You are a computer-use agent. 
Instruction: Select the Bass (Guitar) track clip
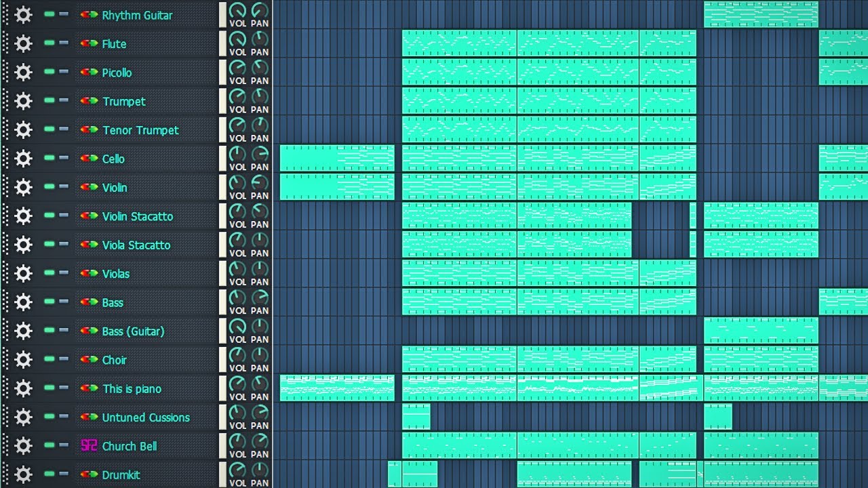(761, 330)
